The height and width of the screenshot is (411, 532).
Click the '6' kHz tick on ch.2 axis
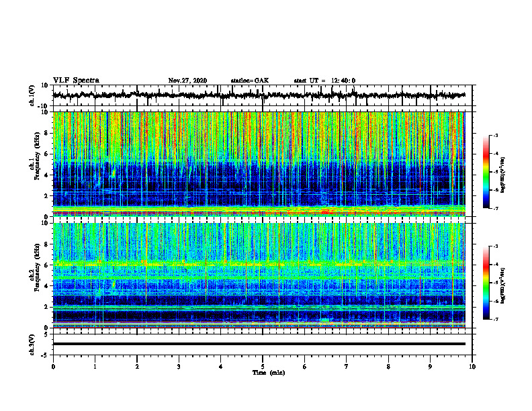[x=47, y=265]
